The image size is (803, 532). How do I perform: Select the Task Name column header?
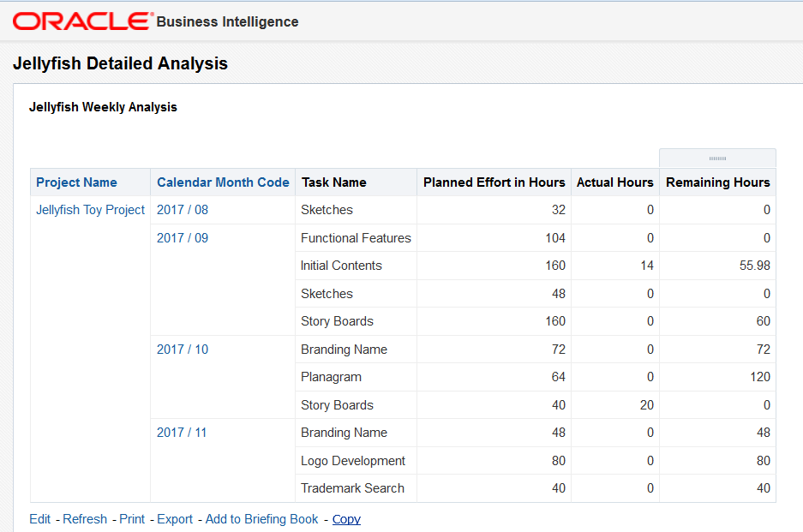tap(333, 182)
